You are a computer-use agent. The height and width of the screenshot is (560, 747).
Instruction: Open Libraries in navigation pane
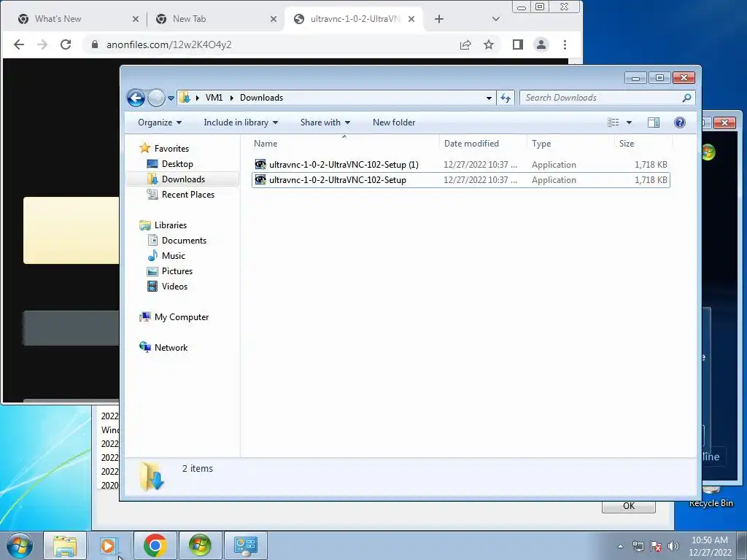[170, 225]
